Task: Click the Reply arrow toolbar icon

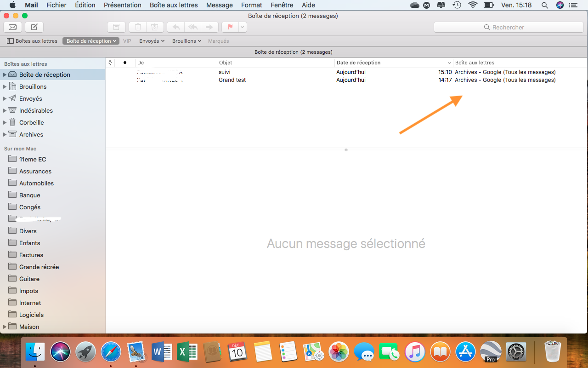Action: 176,27
